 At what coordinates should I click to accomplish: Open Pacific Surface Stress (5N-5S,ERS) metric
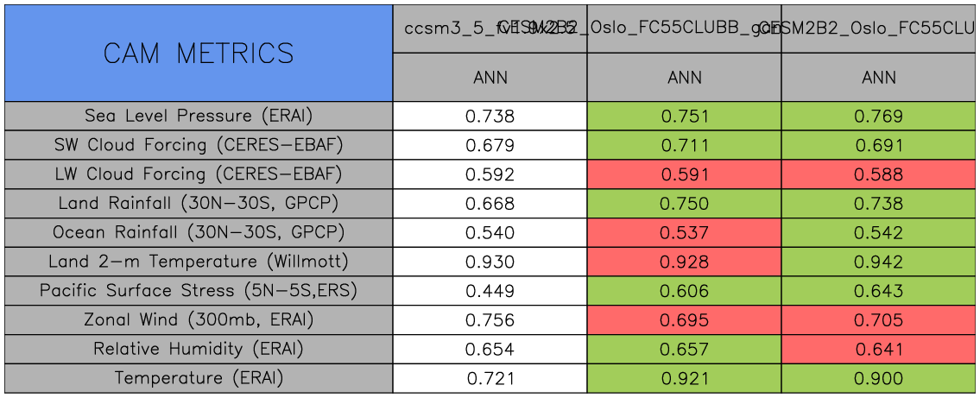[199, 291]
